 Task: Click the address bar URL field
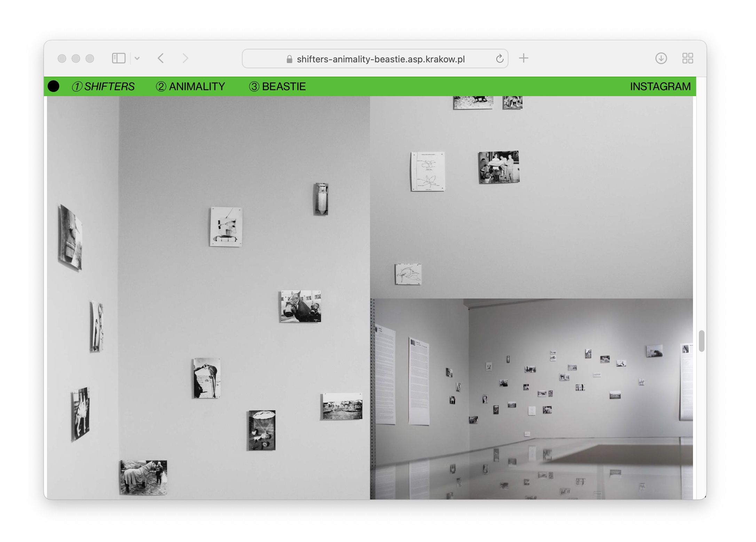click(x=380, y=59)
